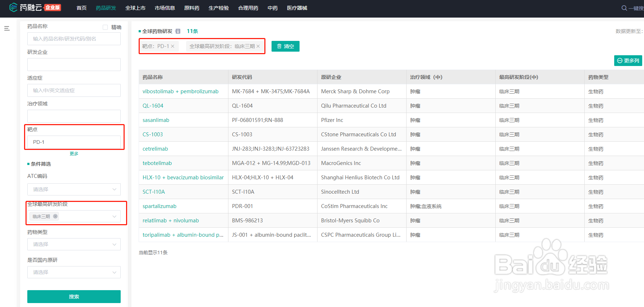644x307 pixels.
Task: Click the green 搜索 button
Action: (x=74, y=297)
